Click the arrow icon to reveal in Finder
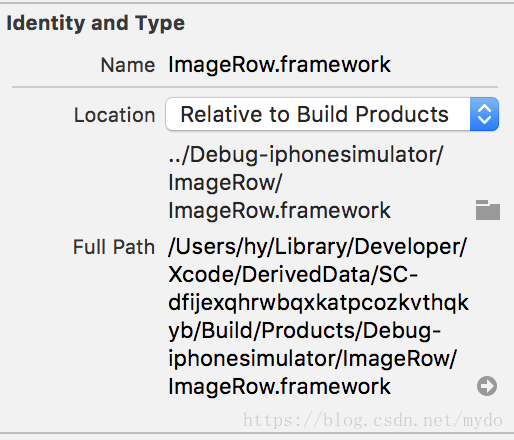The width and height of the screenshot is (514, 440). 487,386
